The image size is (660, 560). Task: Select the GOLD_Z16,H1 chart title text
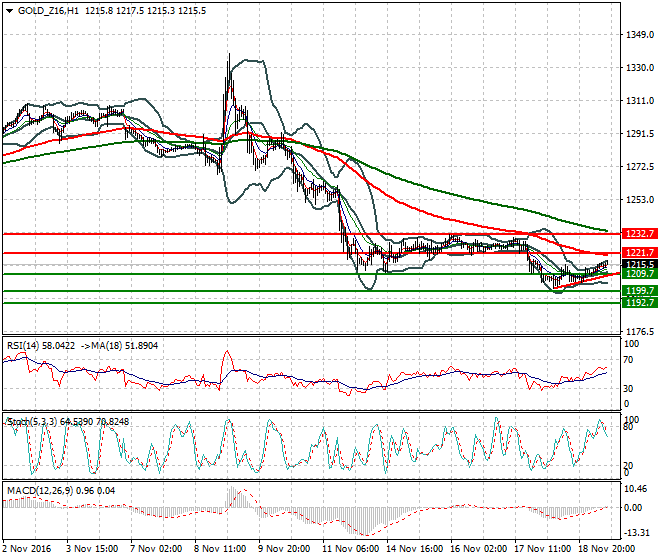[x=48, y=11]
